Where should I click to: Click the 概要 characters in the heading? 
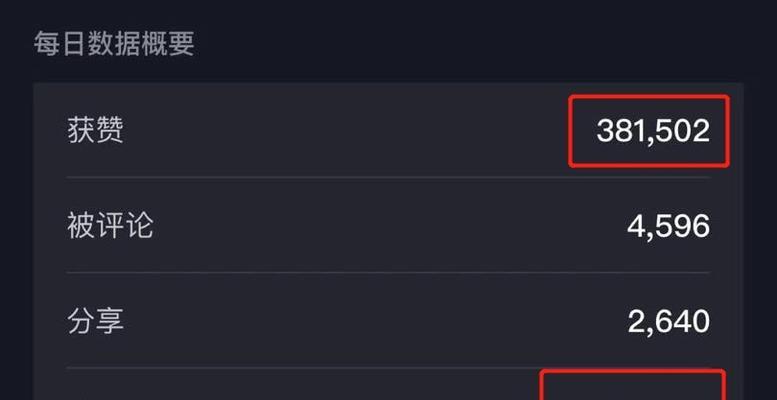(x=168, y=44)
